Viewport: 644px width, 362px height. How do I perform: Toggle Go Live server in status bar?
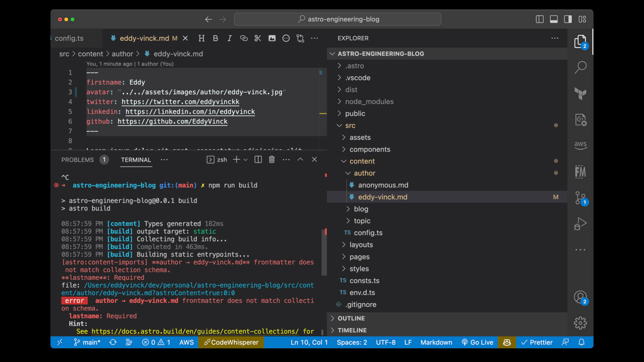coord(477,342)
